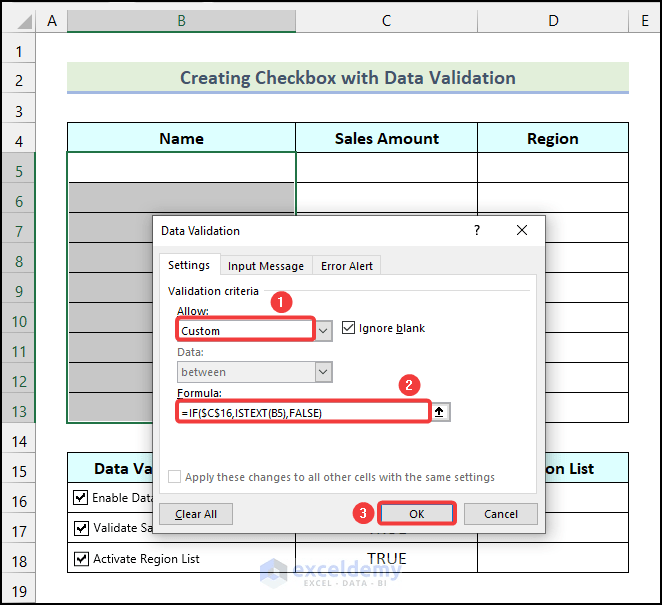The image size is (662, 605).
Task: Toggle Apply these changes to all other cells checkbox
Action: [x=174, y=477]
